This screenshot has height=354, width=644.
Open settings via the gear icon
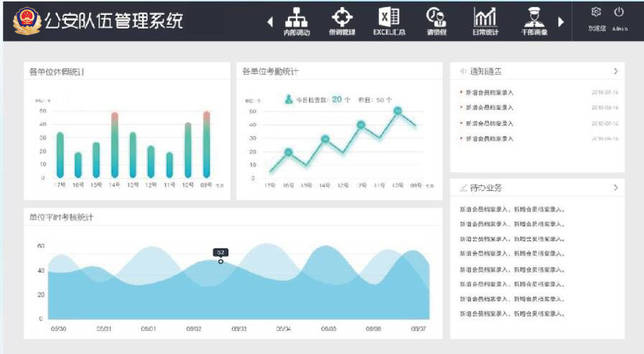point(595,12)
